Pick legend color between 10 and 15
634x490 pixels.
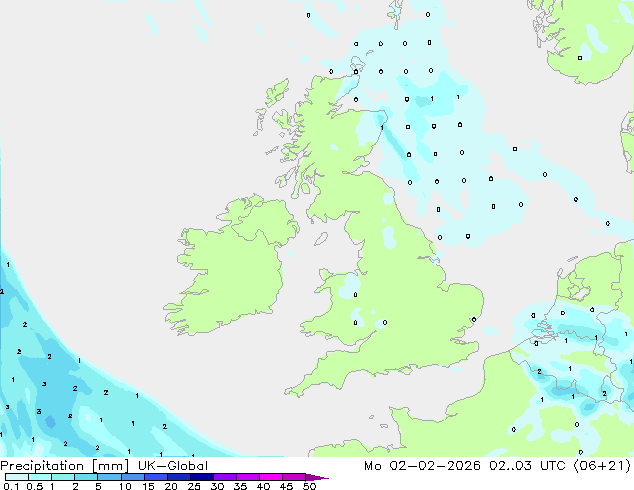pyautogui.click(x=133, y=477)
